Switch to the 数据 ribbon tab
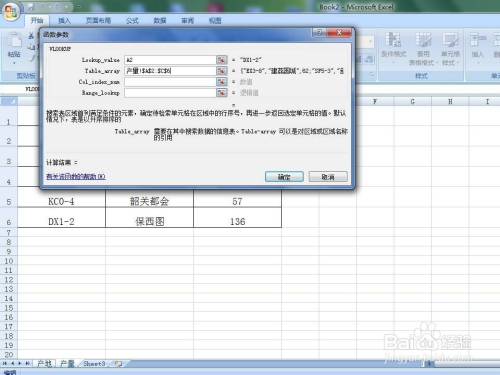500x375 pixels. (x=160, y=21)
